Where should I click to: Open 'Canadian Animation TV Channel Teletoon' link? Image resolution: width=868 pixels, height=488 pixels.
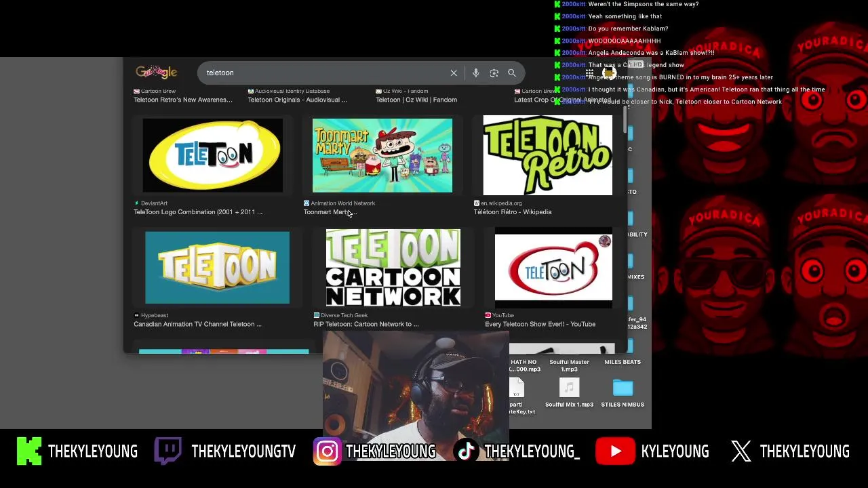[x=197, y=324]
